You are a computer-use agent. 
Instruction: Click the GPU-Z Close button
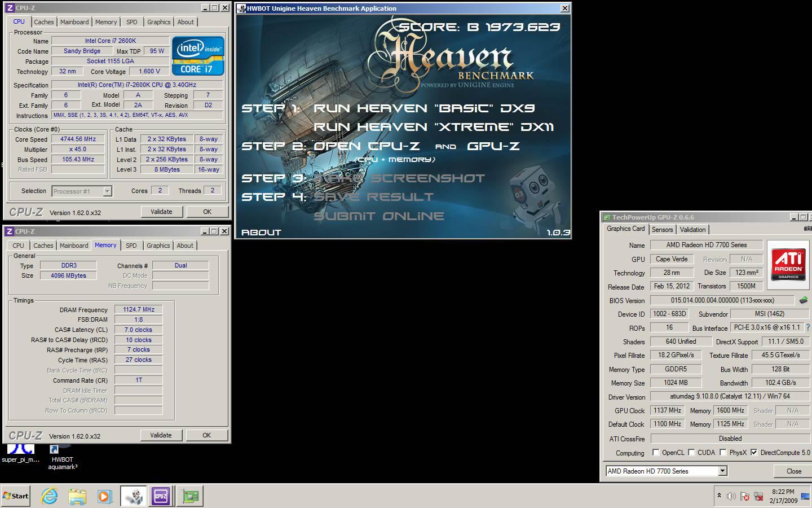pyautogui.click(x=794, y=471)
